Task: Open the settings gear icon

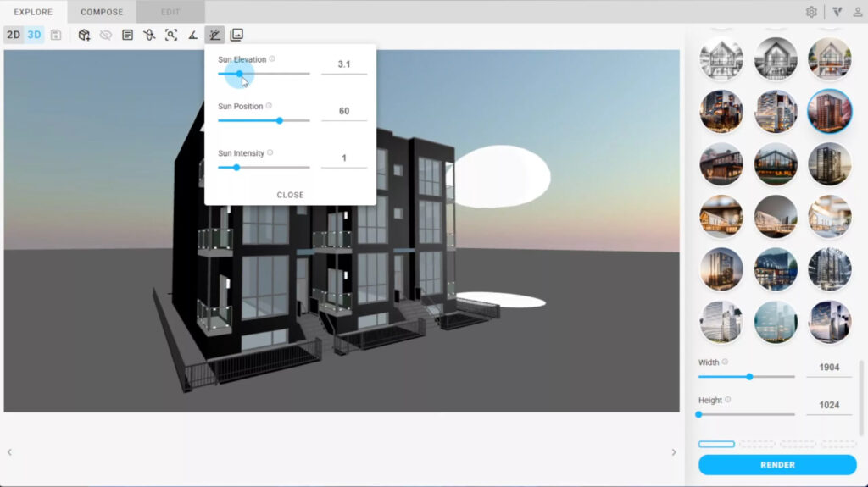Action: tap(811, 12)
